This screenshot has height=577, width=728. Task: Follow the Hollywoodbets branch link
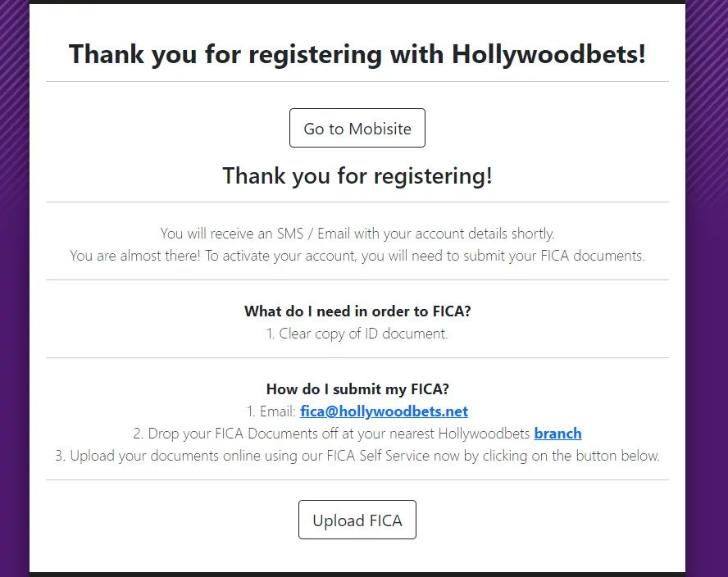pos(557,434)
